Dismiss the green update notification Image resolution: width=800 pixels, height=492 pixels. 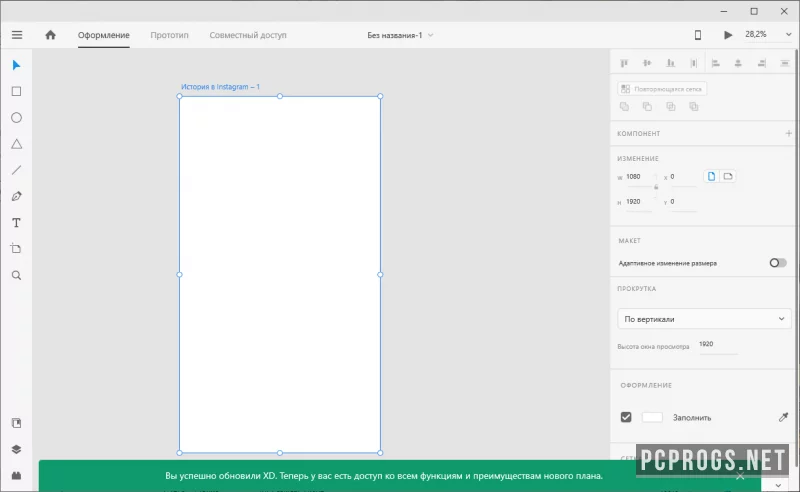click(x=740, y=476)
